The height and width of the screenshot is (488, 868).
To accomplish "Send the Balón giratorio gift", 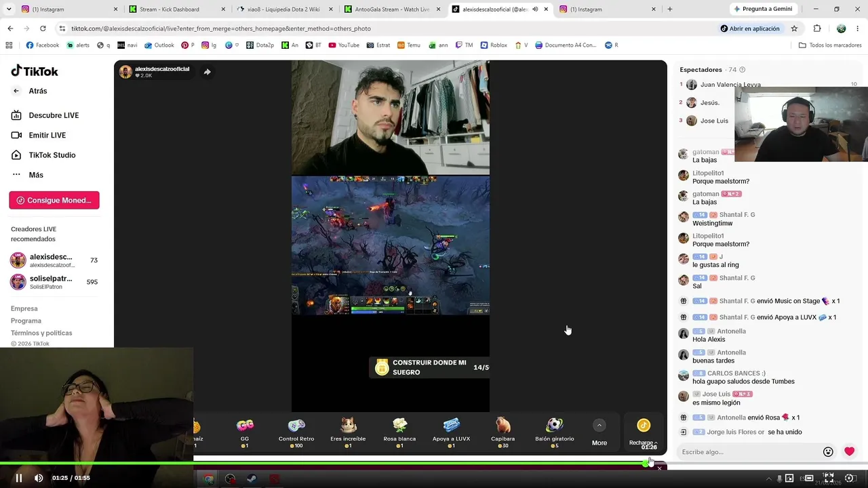I will tap(554, 432).
